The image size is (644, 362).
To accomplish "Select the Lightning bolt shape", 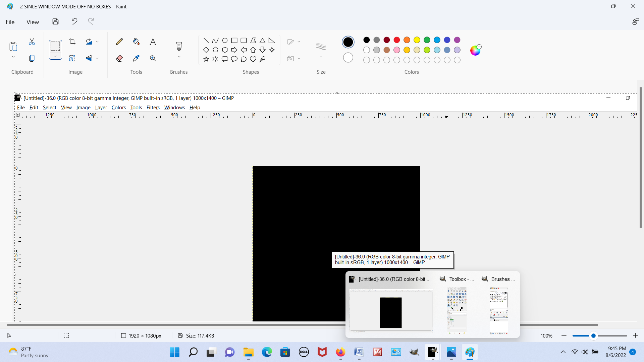I will pyautogui.click(x=262, y=59).
